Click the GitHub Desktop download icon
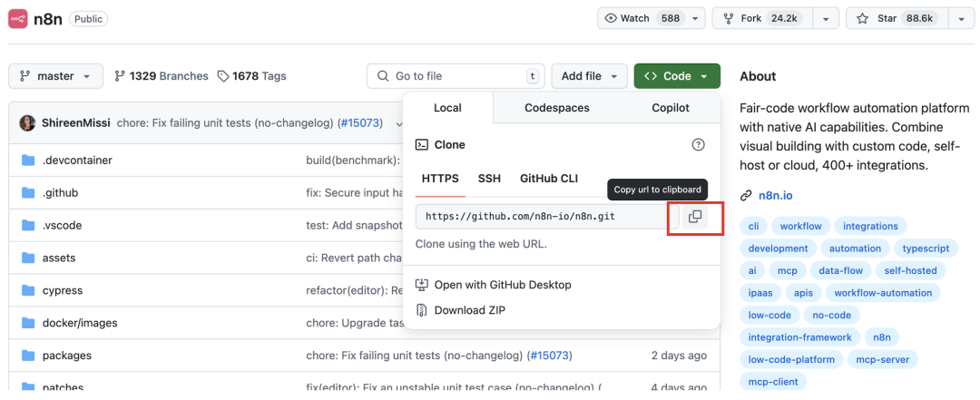980x400 pixels. 422,285
